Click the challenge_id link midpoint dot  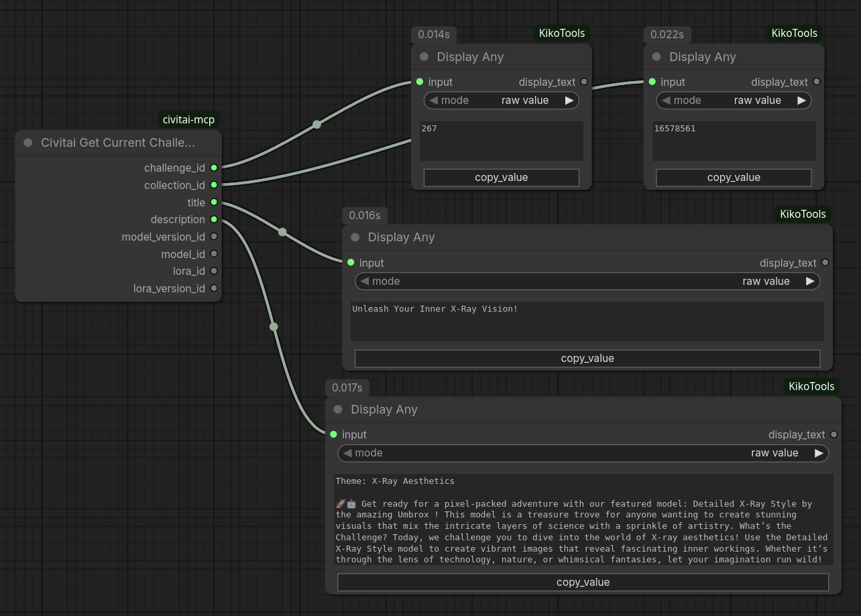pyautogui.click(x=317, y=124)
